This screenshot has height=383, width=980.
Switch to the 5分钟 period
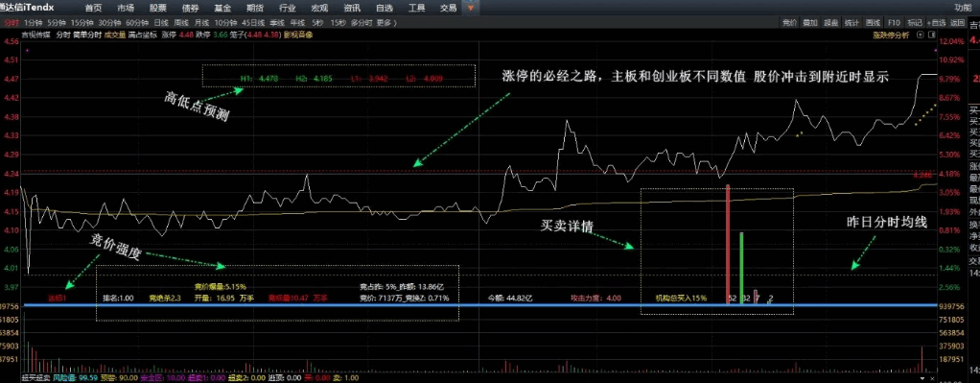(57, 22)
